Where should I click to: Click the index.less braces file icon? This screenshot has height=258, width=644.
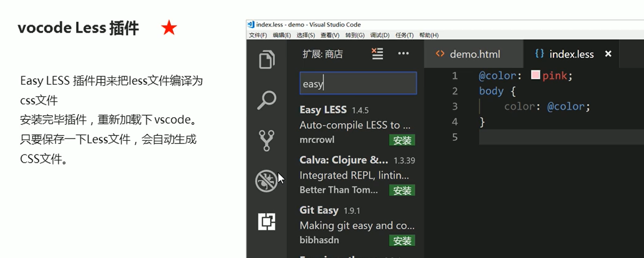point(539,54)
